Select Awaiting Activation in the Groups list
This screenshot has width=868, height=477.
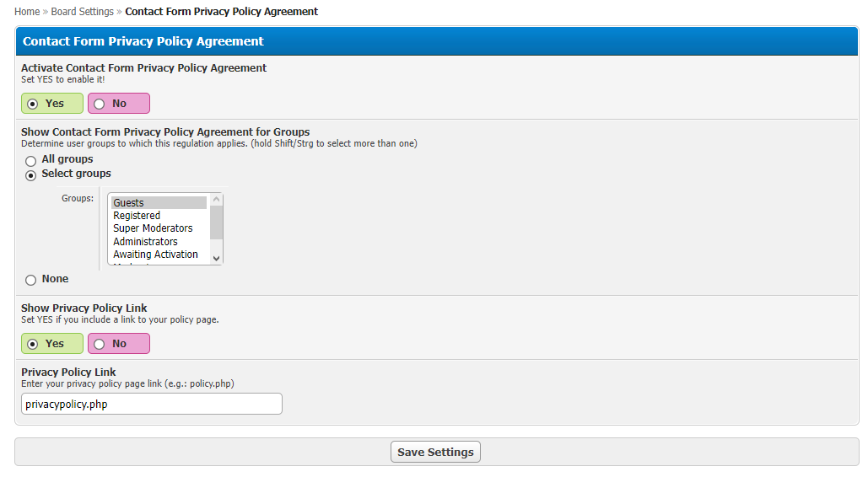pos(155,255)
